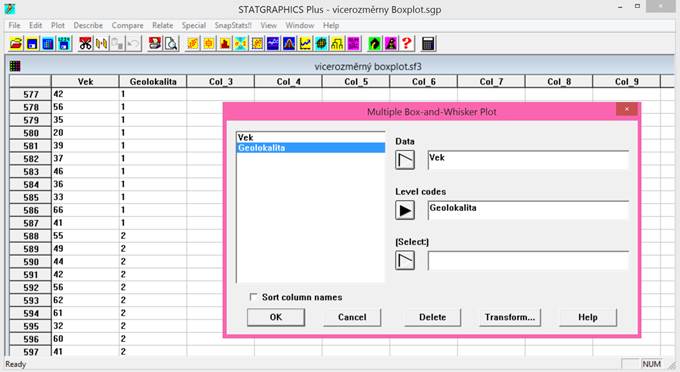Select row header 593
This screenshot has width=680, height=372.
click(30, 300)
